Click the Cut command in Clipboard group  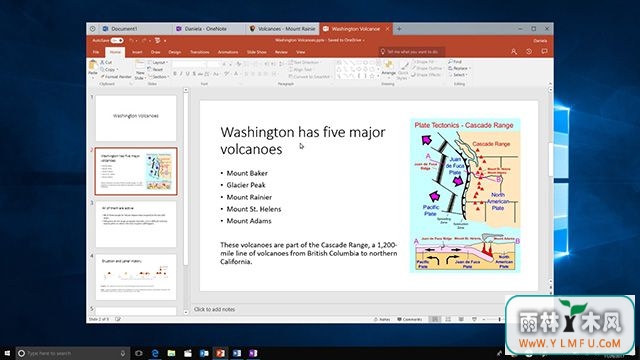pos(106,62)
